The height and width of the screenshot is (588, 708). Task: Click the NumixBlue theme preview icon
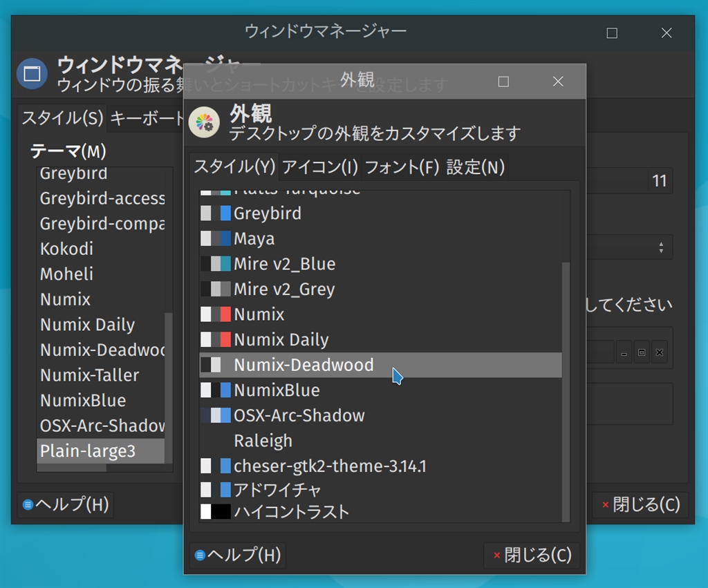[216, 390]
